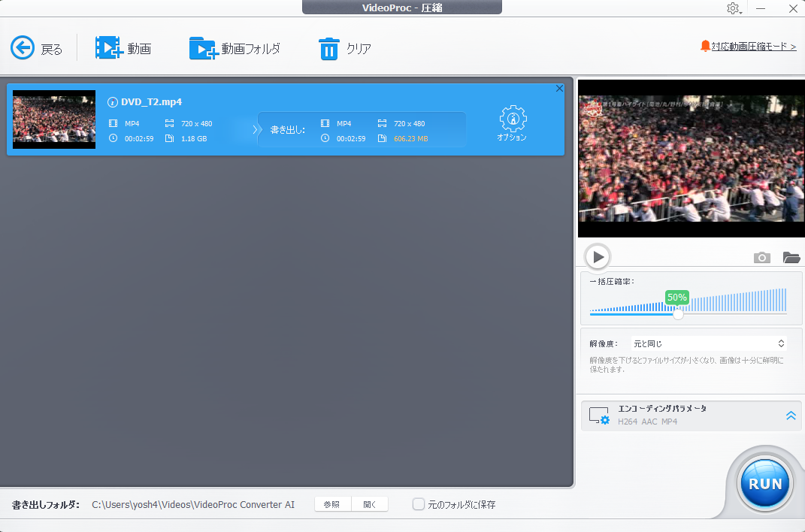805x532 pixels.
Task: Start compression with RUN button
Action: (x=765, y=484)
